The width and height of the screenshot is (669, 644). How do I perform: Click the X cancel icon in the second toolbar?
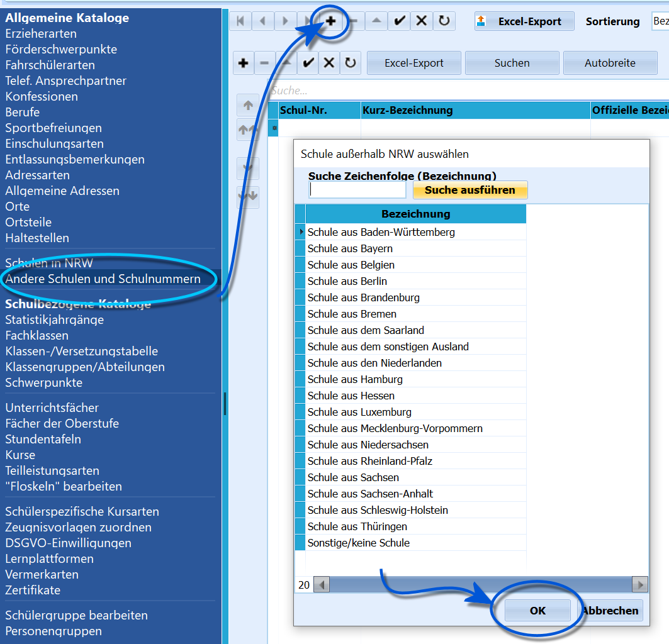329,63
